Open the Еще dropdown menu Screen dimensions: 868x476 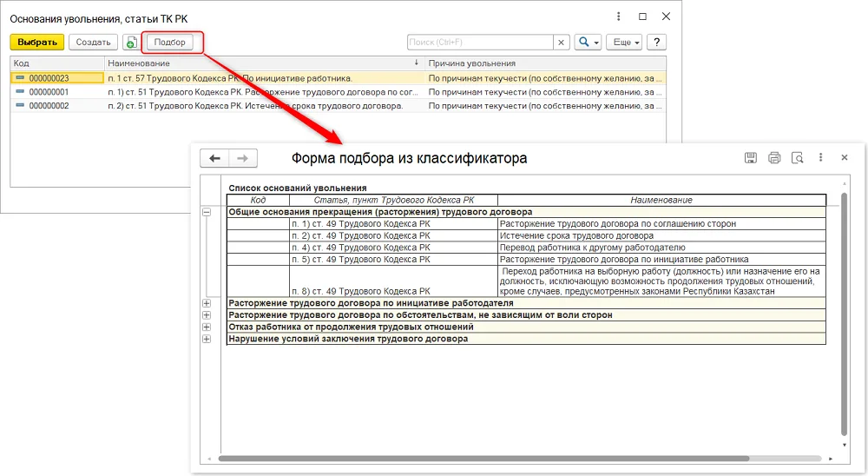[624, 42]
